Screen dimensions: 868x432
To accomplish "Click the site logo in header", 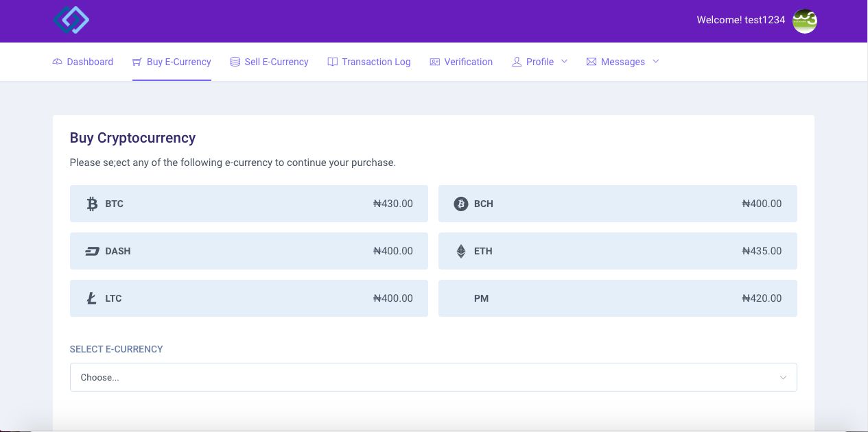I will click(71, 21).
